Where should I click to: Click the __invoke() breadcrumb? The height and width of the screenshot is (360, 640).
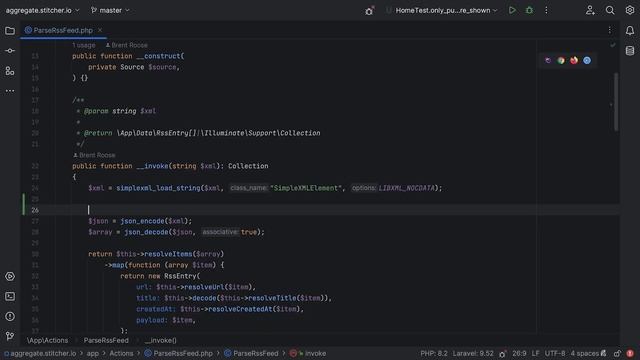coord(160,340)
